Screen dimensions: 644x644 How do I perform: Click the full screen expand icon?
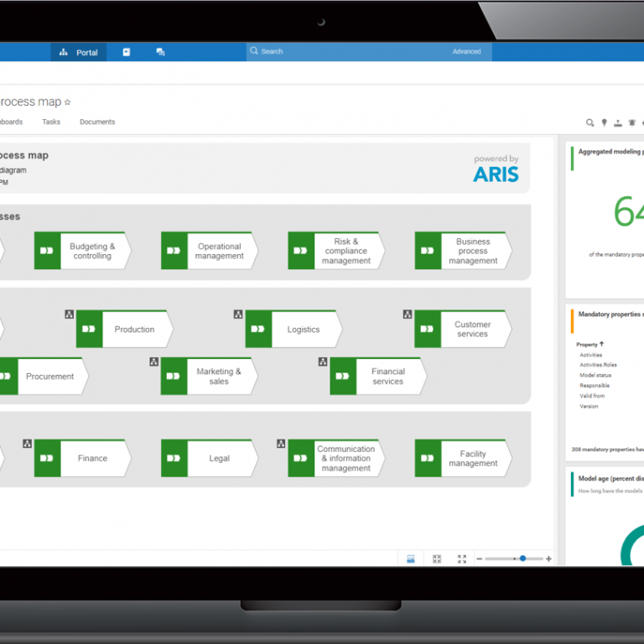tap(461, 558)
